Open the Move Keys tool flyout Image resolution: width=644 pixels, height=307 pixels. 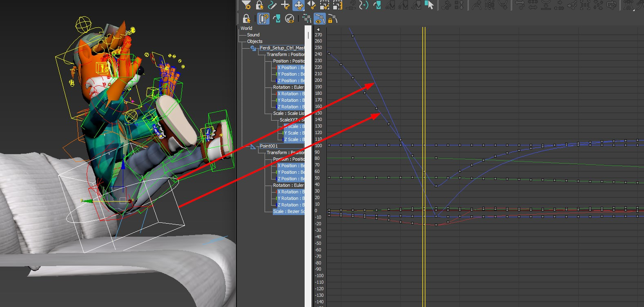tap(299, 5)
